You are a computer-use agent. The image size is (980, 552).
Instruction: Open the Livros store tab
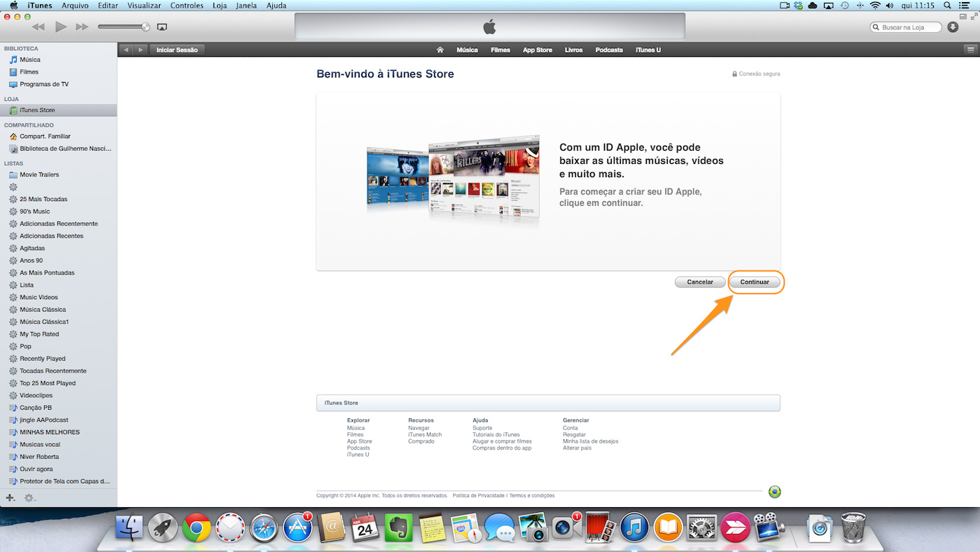pyautogui.click(x=574, y=50)
